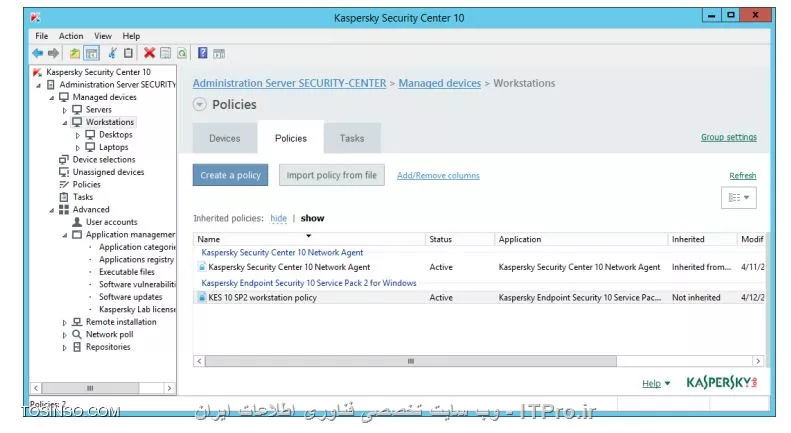
Task: Click Kaspersky Security Center 10 root node
Action: click(x=98, y=72)
